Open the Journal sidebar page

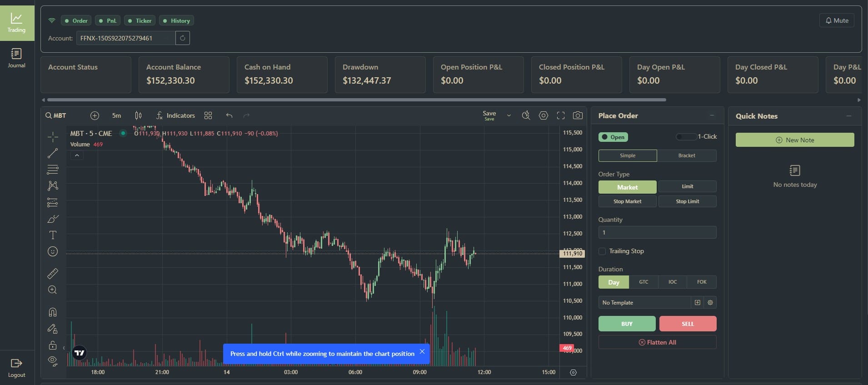tap(16, 58)
